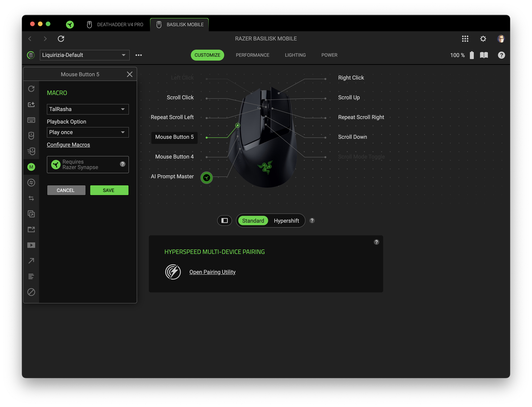Open the modules grid icon
This screenshot has width=532, height=407.
coord(465,39)
